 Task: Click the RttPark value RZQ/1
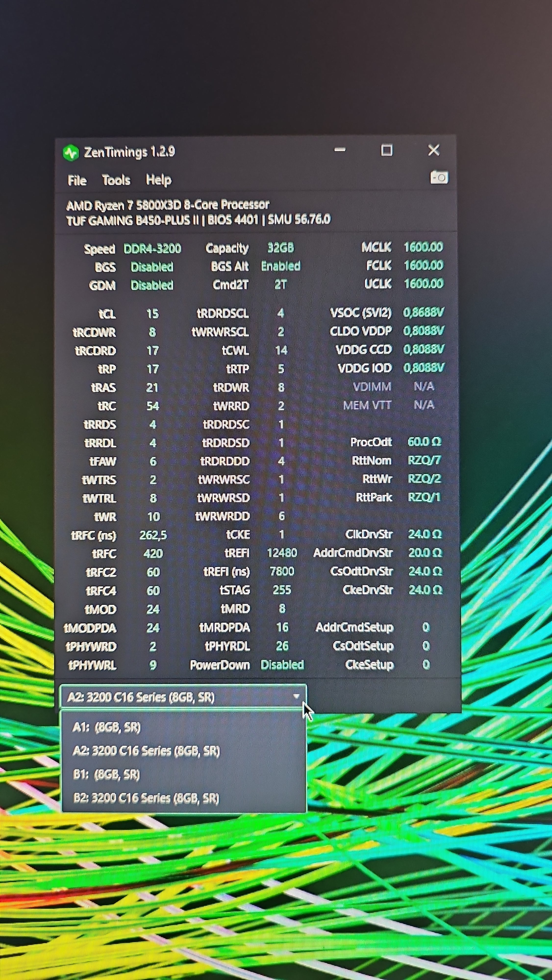click(x=425, y=497)
